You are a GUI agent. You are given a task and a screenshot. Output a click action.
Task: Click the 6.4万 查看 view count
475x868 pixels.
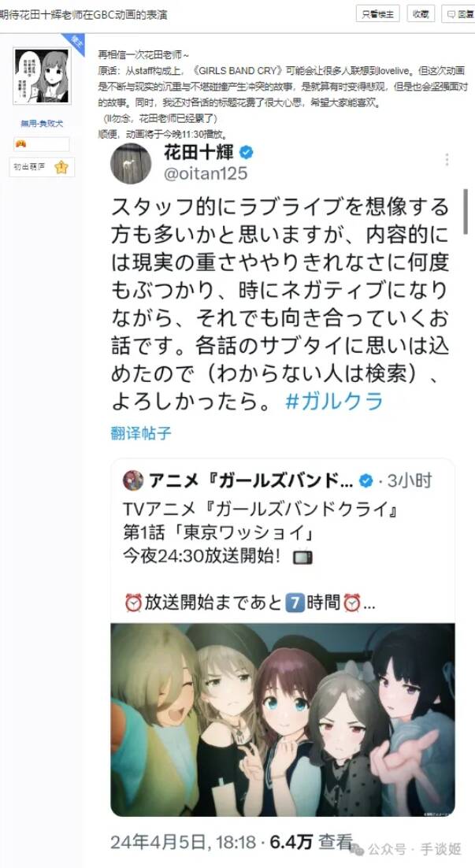coord(311,842)
